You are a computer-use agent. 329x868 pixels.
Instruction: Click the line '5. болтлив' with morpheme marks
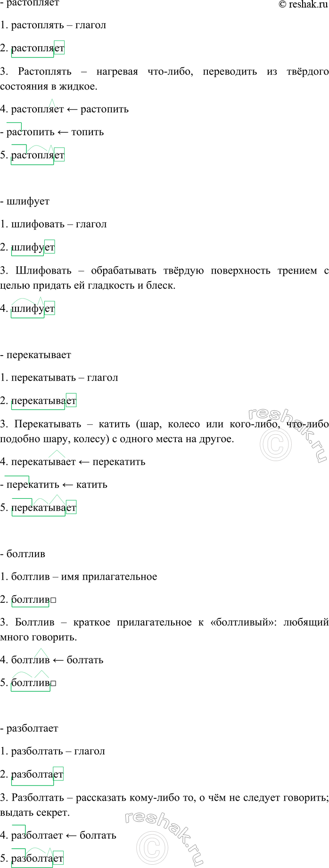(x=28, y=681)
